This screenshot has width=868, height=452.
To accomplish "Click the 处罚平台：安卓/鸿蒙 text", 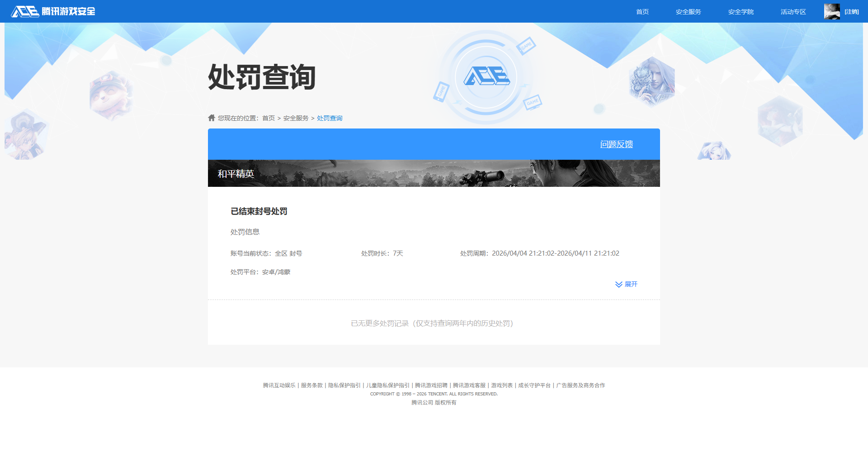I will [x=260, y=272].
